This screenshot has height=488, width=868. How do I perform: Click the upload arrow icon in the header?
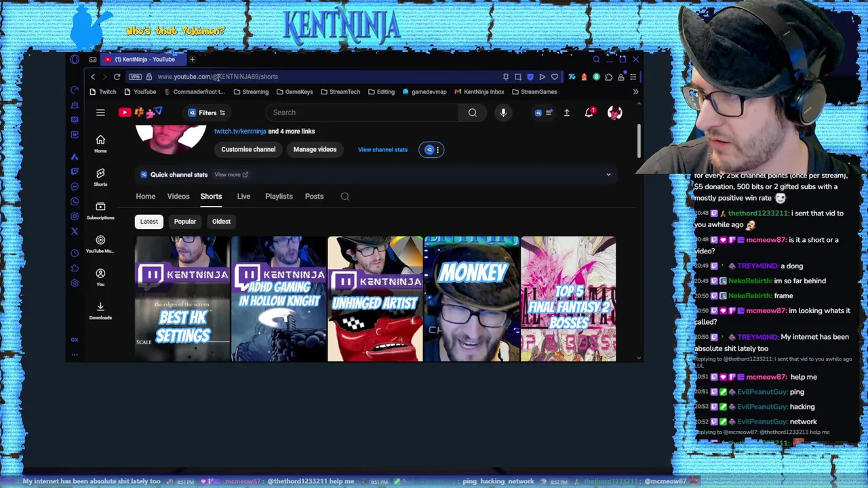tap(567, 113)
